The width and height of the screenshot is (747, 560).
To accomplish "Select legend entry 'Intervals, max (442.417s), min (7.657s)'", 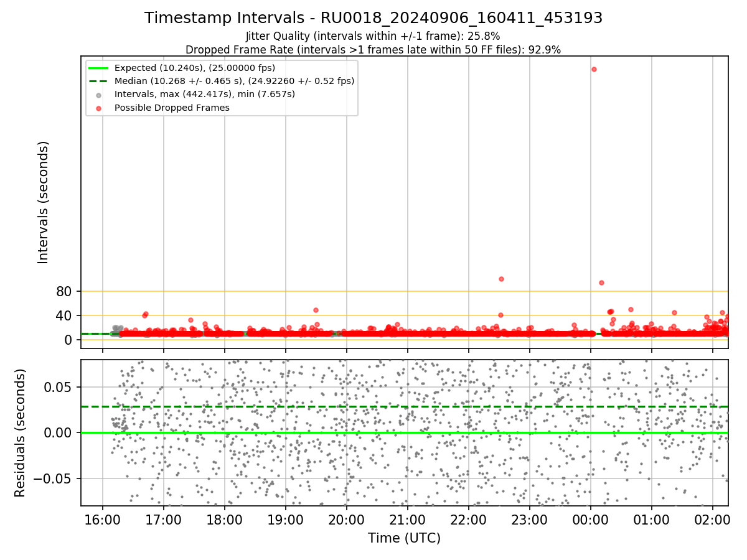I will click(205, 94).
